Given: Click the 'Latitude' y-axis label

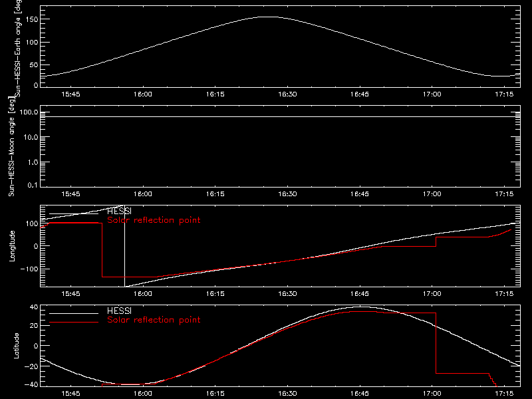Looking at the screenshot, I should point(16,346).
